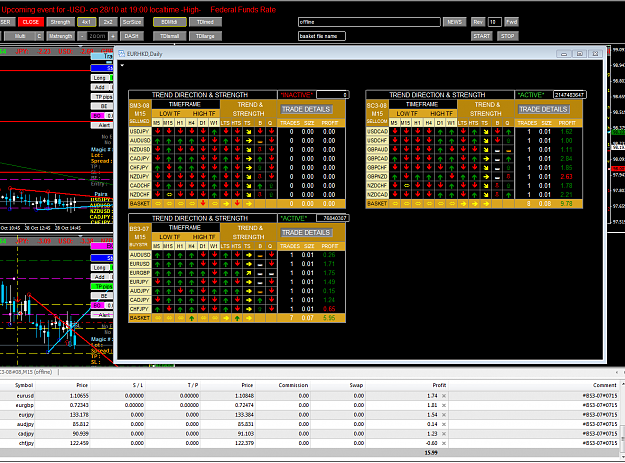Click the zoom value field
Viewport: 625px width, 463px height.
click(98, 36)
